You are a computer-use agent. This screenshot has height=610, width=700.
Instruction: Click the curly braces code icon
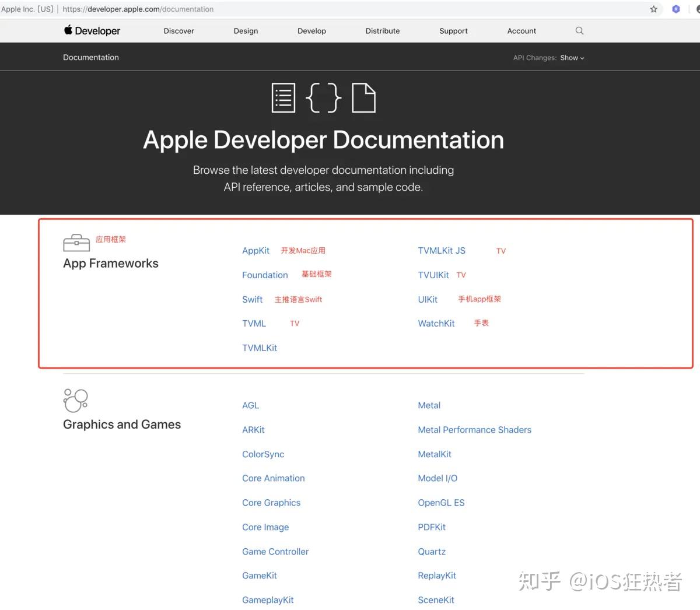coord(324,98)
